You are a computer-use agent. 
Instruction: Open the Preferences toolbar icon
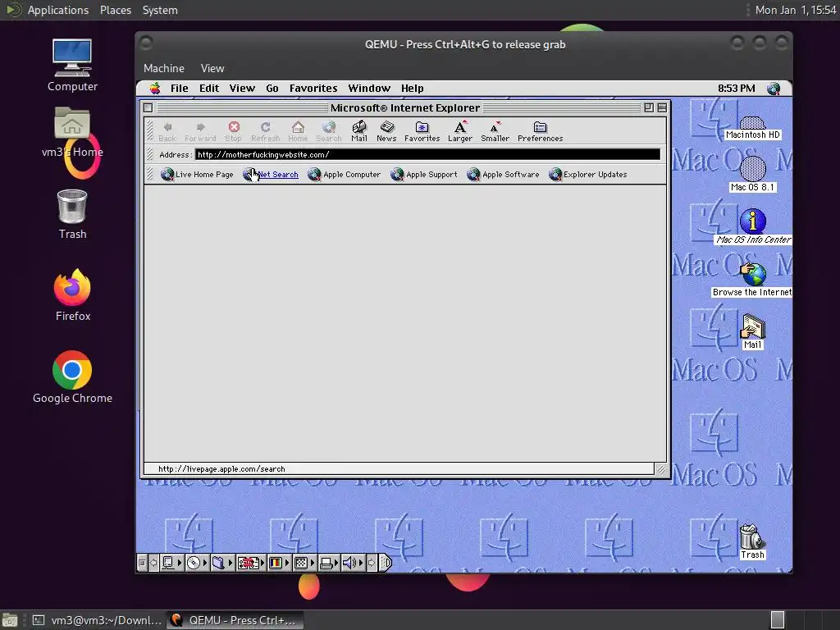tap(540, 131)
